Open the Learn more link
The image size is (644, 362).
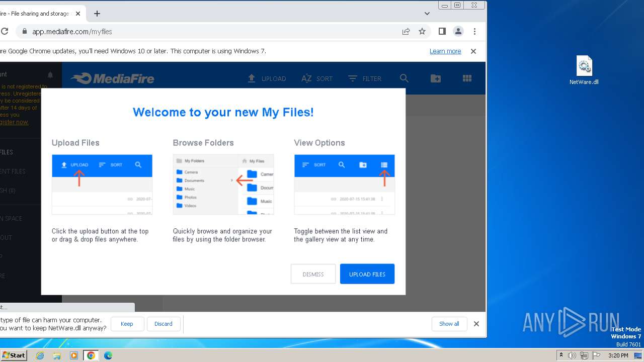(x=445, y=51)
